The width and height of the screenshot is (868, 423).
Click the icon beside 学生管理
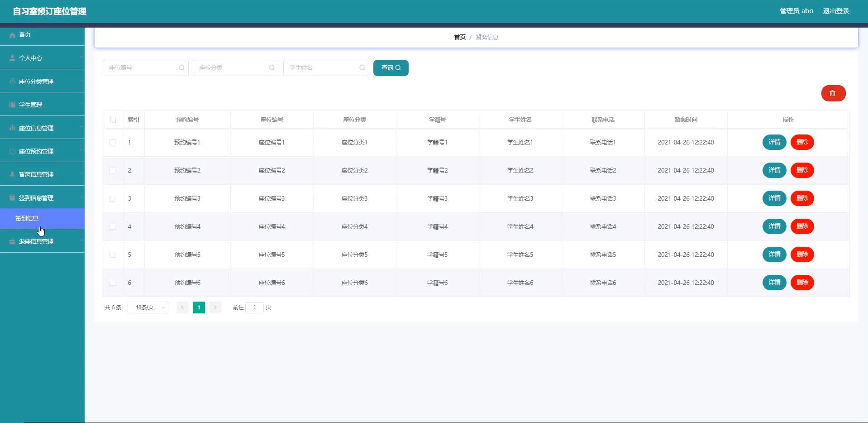pos(12,105)
